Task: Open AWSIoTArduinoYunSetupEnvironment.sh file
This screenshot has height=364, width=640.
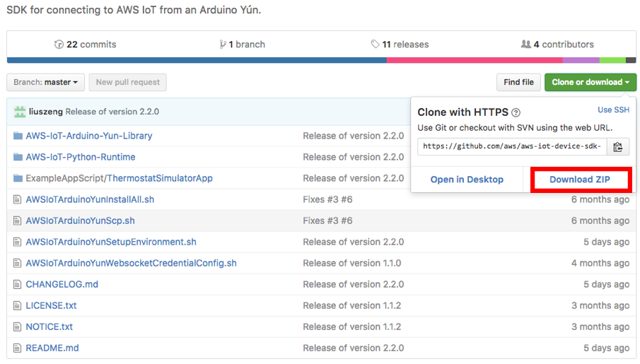Action: [x=111, y=242]
